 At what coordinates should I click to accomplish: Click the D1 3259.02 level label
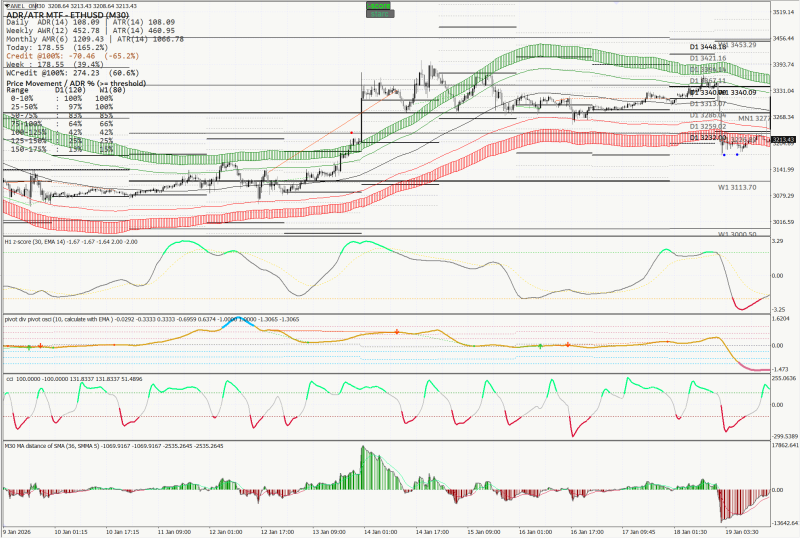click(x=708, y=126)
